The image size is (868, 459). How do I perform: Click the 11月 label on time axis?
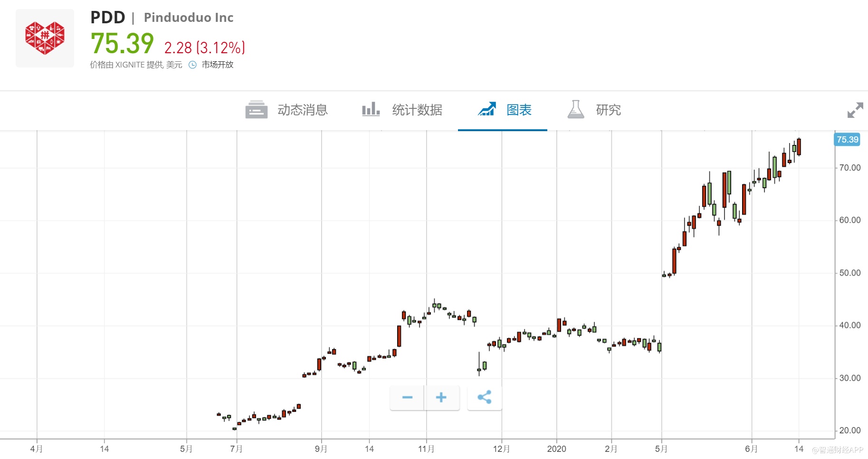pos(426,449)
